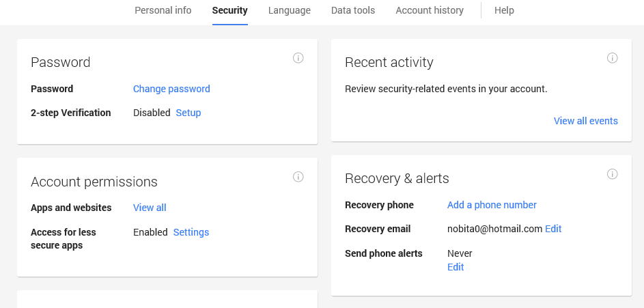Image resolution: width=644 pixels, height=308 pixels.
Task: Click View all for Apps and websites
Action: pyautogui.click(x=150, y=208)
